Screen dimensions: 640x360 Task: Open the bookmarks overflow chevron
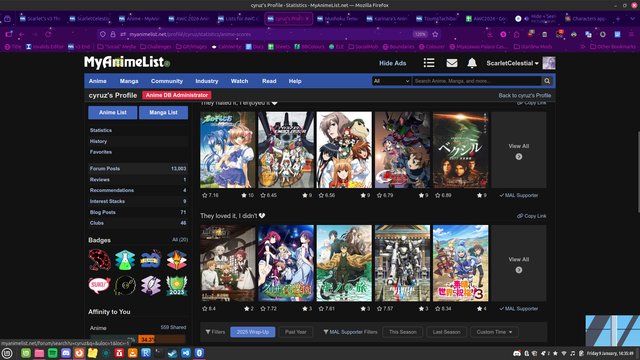click(582, 47)
